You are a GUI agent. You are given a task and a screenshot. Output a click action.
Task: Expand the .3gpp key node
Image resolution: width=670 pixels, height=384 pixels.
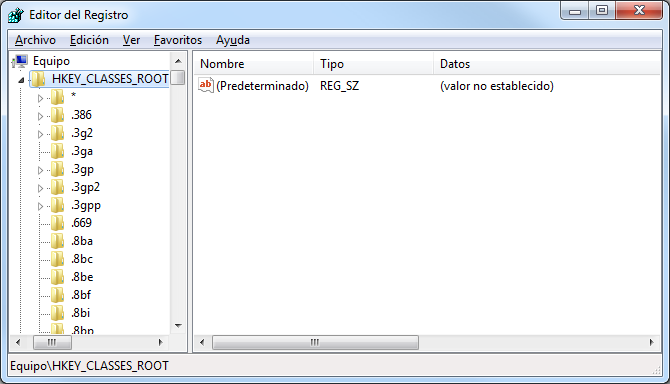pos(40,206)
